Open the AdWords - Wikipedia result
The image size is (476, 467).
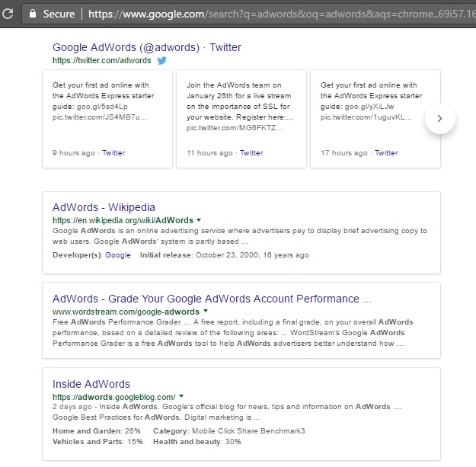point(104,207)
